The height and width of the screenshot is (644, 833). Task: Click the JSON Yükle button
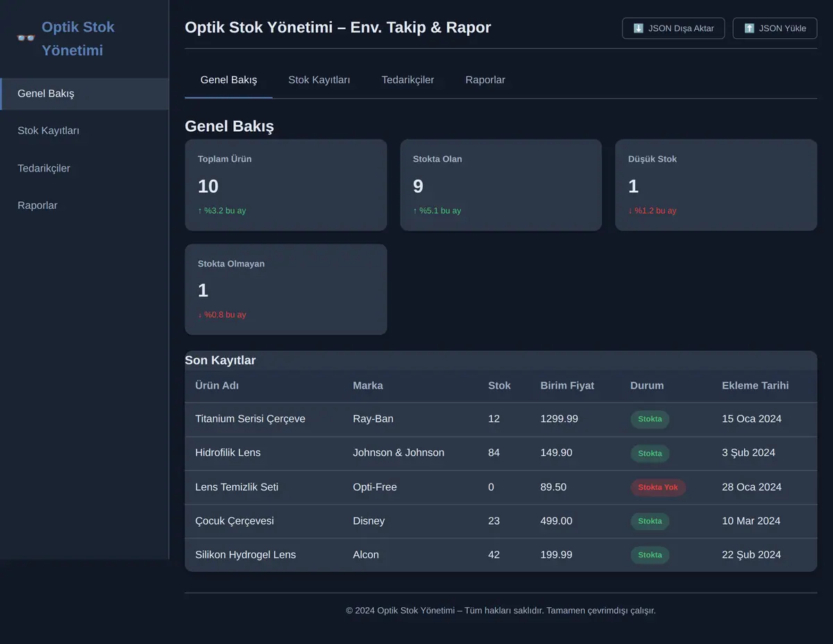[x=775, y=28]
